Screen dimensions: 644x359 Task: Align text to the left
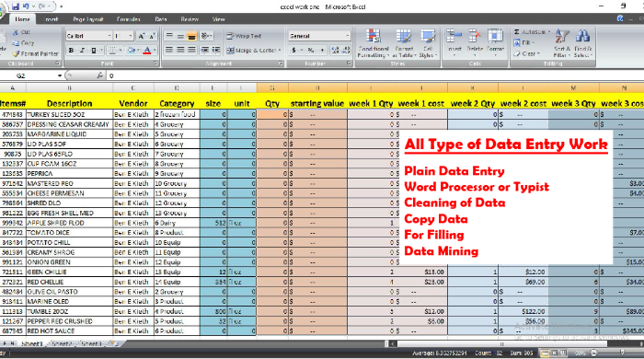tap(169, 50)
